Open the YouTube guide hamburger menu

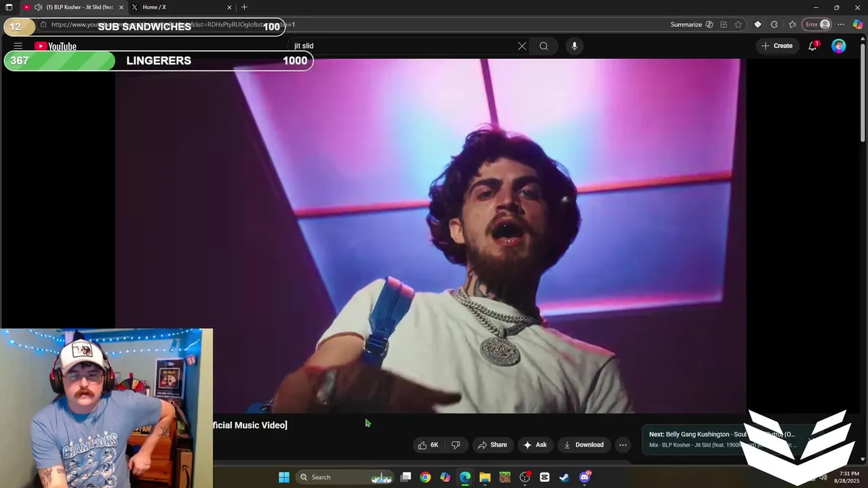[x=18, y=46]
